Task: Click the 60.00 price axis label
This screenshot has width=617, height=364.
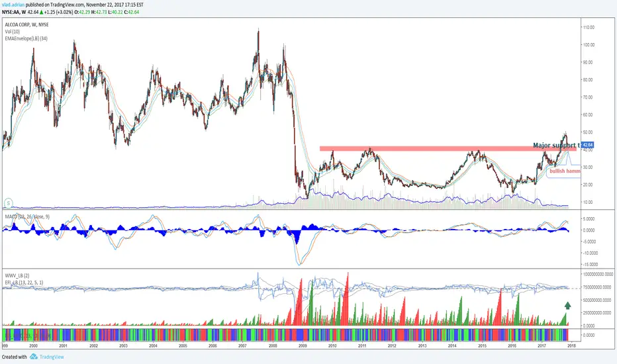Action: (x=587, y=115)
